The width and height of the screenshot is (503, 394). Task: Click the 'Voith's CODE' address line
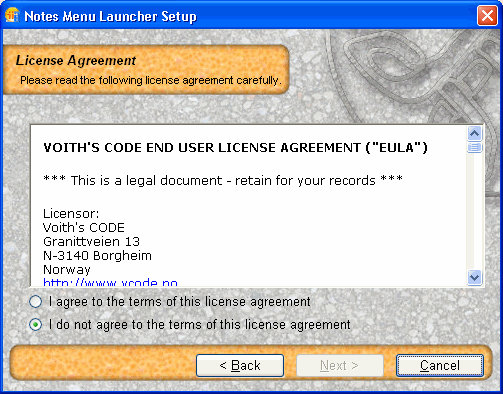(x=84, y=228)
